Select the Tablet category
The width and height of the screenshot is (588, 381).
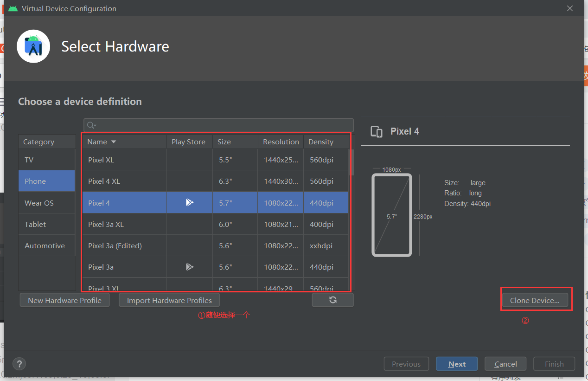click(x=47, y=224)
